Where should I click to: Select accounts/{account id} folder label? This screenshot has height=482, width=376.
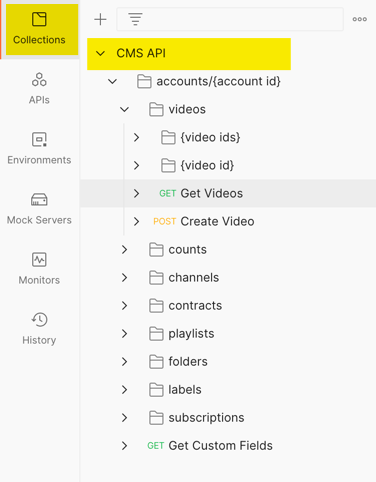[x=219, y=81]
